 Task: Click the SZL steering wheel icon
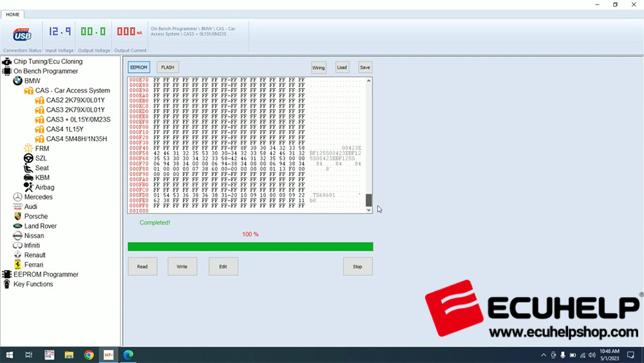pyautogui.click(x=28, y=158)
